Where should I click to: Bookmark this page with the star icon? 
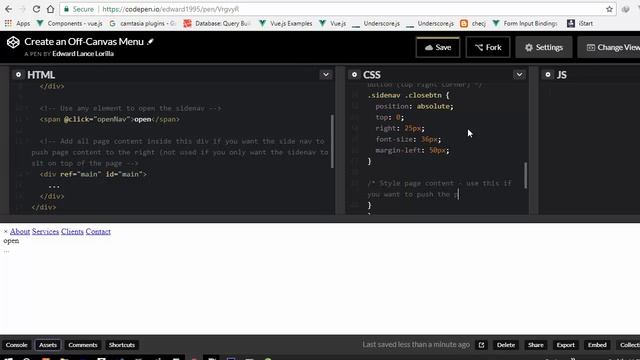(609, 9)
